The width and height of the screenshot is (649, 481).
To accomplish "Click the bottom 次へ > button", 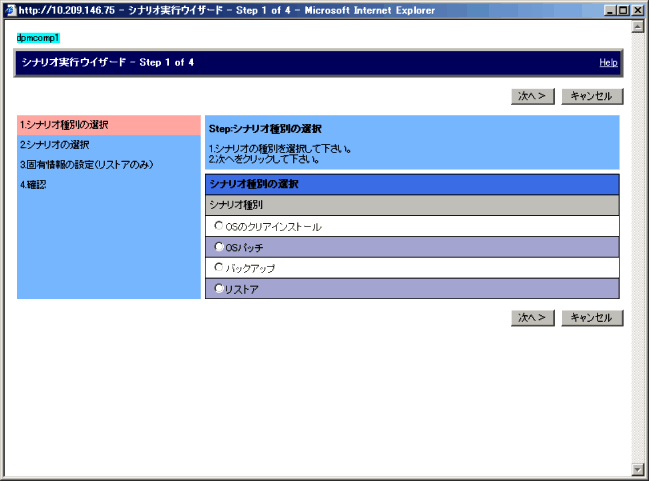I will pyautogui.click(x=532, y=318).
